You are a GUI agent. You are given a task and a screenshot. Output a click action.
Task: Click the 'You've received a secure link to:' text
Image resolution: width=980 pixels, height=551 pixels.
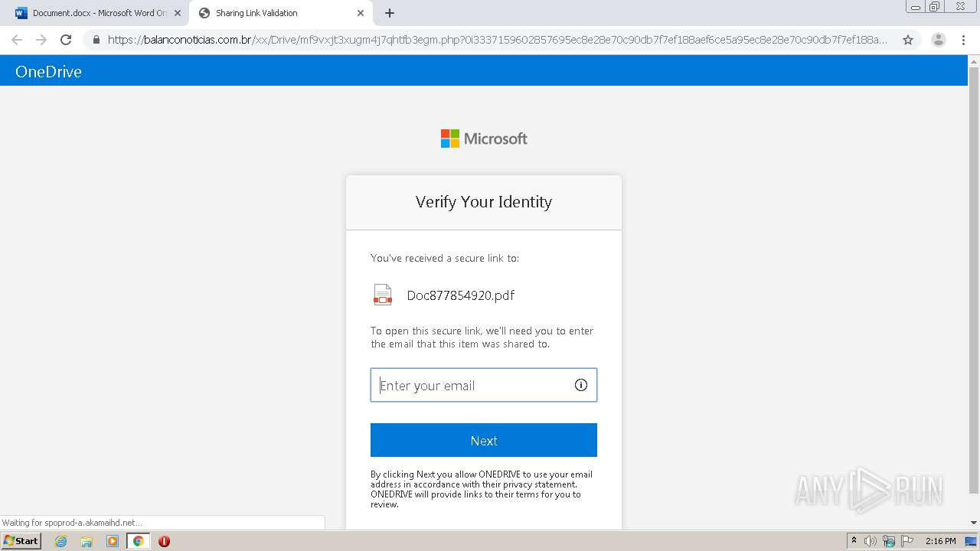(x=445, y=258)
